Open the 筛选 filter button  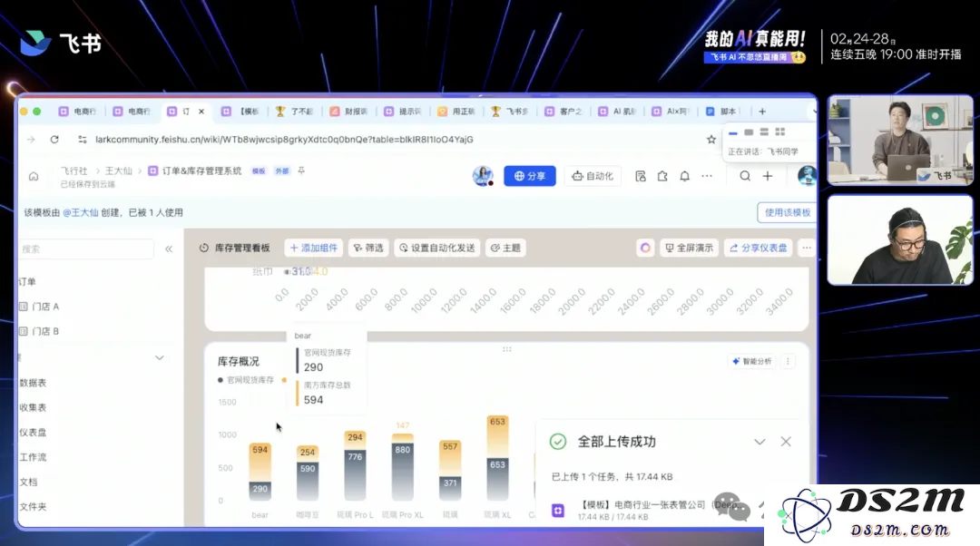click(x=368, y=248)
